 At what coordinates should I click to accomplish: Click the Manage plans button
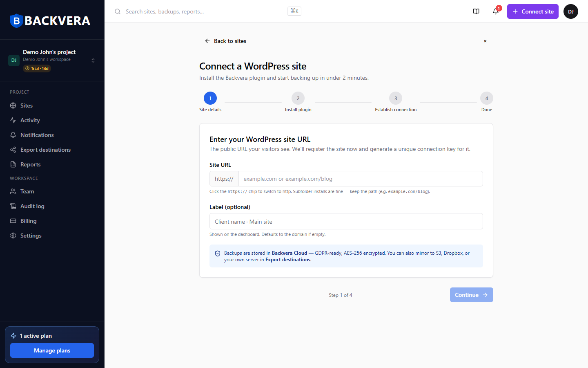click(x=52, y=350)
